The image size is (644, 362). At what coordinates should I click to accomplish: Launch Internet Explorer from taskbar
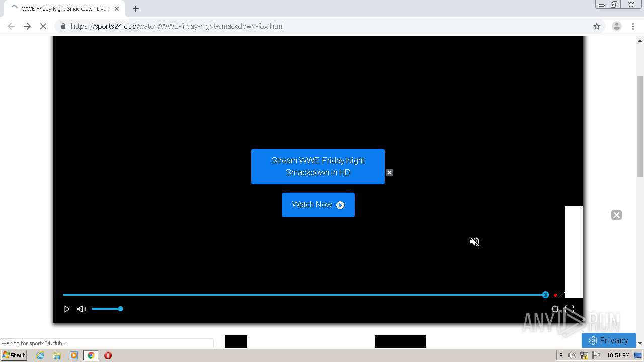coord(40,355)
